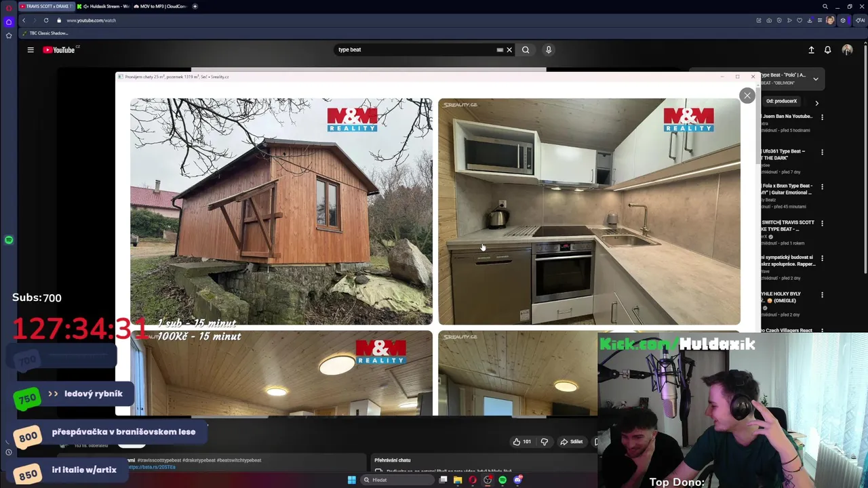868x488 pixels.
Task: Open Discord from the taskbar
Action: pos(517,480)
